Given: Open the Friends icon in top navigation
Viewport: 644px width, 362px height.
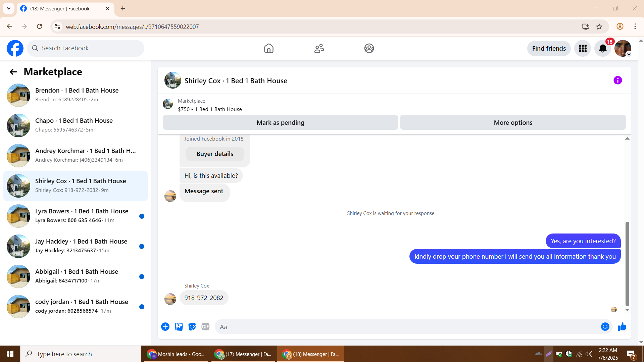Looking at the screenshot, I should coord(319,48).
